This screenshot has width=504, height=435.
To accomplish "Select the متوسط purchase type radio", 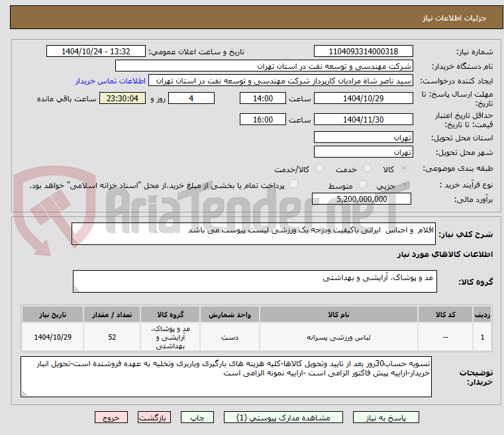I will point(362,185).
